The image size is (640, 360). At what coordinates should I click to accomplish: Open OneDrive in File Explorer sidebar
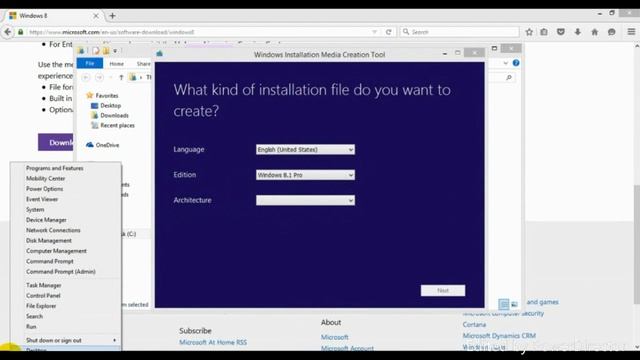pyautogui.click(x=107, y=145)
